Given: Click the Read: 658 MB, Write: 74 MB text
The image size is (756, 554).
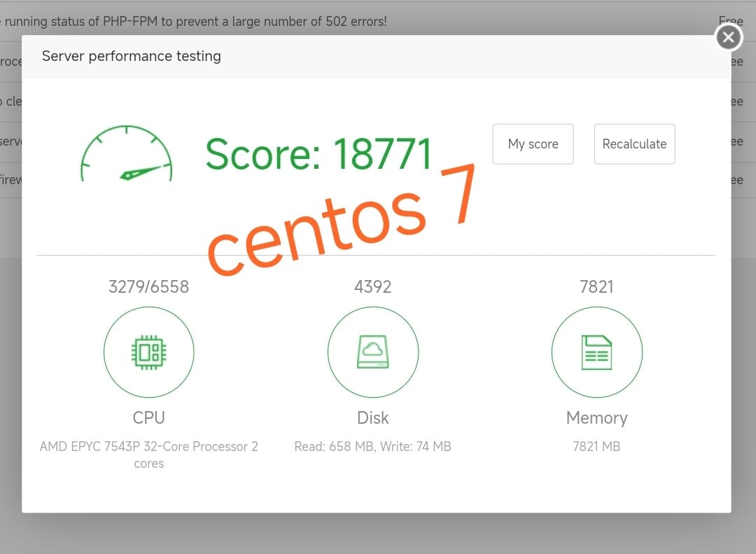Looking at the screenshot, I should coord(372,446).
